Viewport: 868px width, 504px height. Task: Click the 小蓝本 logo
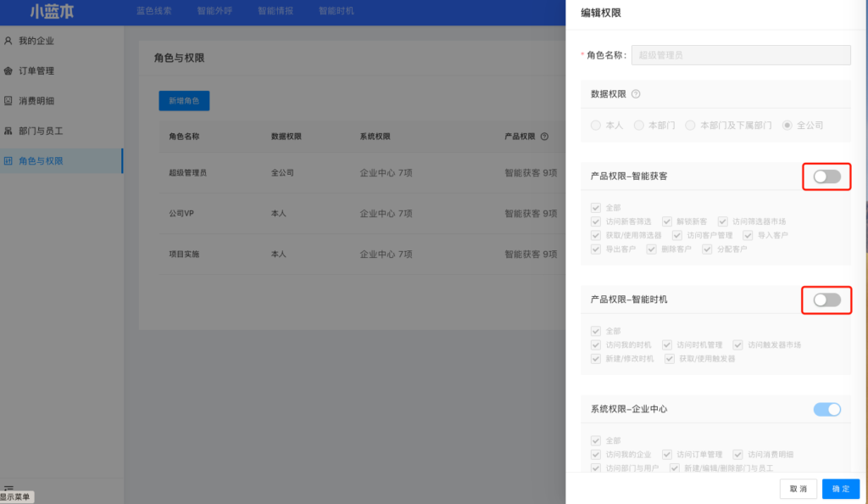(x=53, y=12)
